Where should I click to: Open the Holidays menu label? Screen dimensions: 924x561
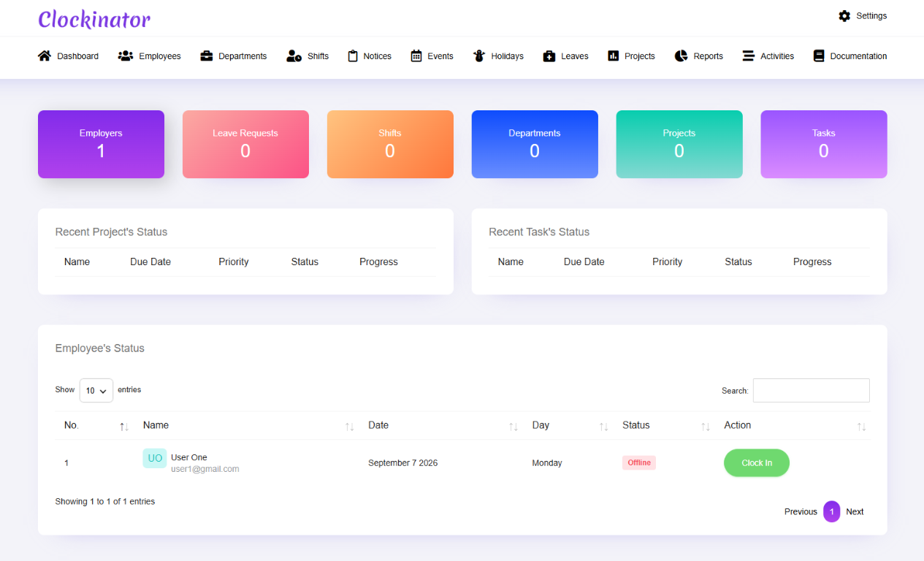507,56
